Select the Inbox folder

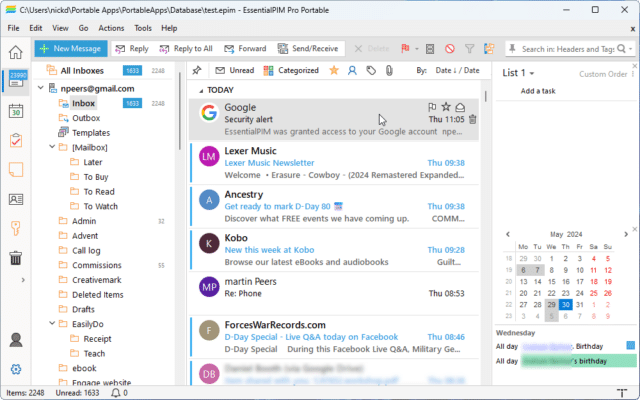coord(83,103)
